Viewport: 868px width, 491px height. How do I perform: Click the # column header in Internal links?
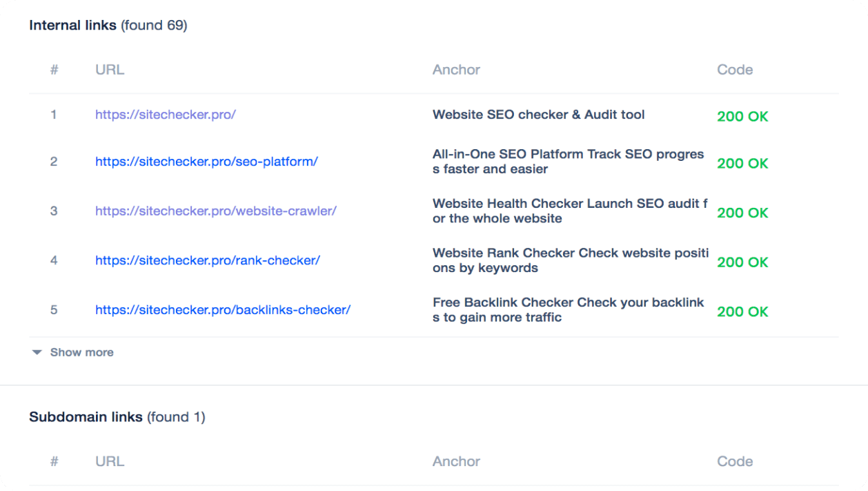click(x=54, y=70)
